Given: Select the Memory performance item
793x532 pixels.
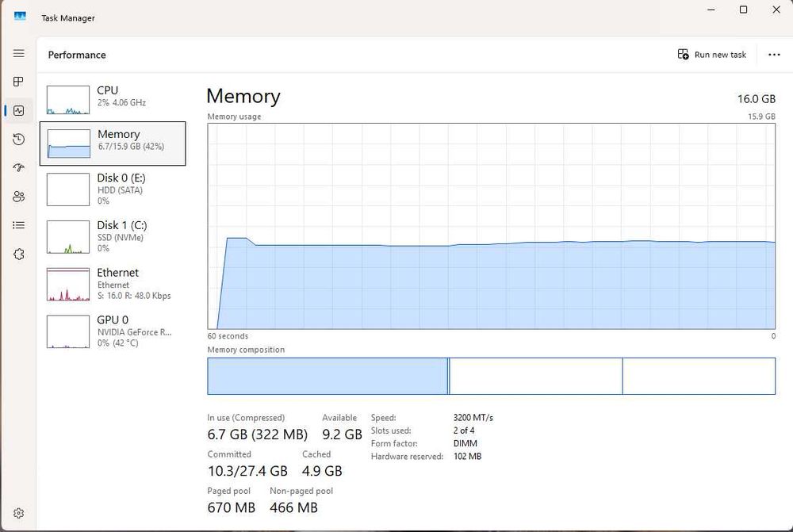Looking at the screenshot, I should (x=113, y=144).
